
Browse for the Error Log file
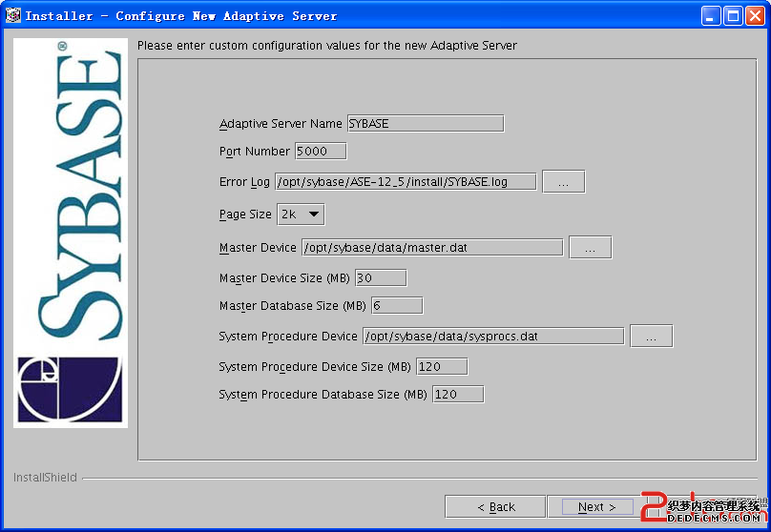(x=563, y=182)
